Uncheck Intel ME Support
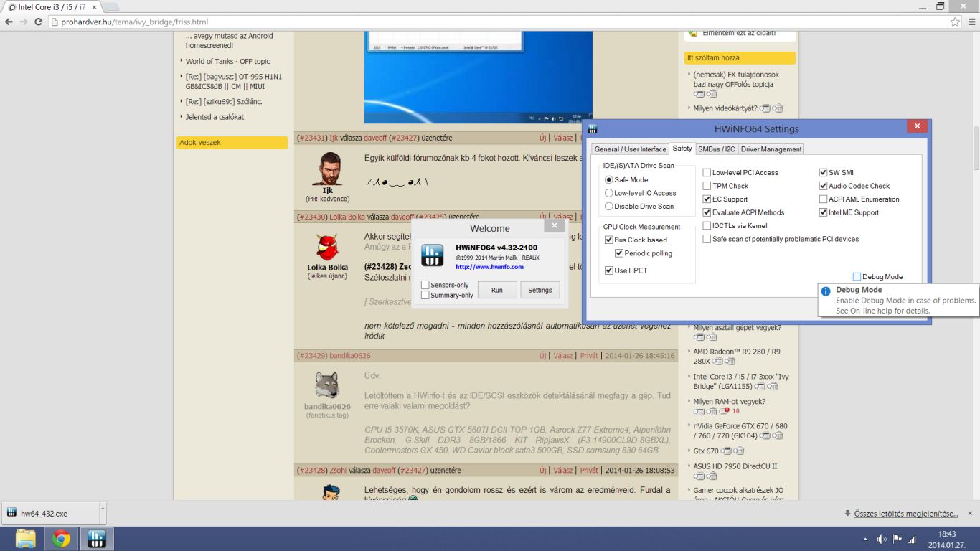 click(823, 212)
